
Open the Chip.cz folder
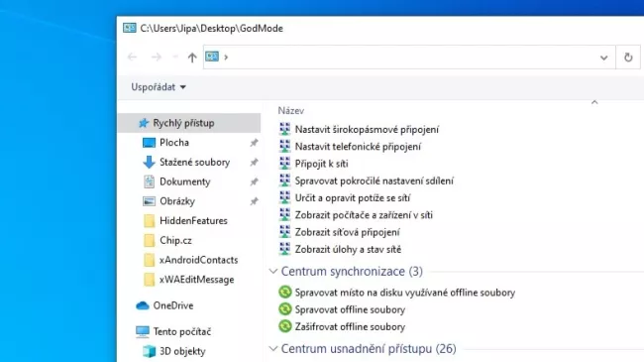pos(175,240)
